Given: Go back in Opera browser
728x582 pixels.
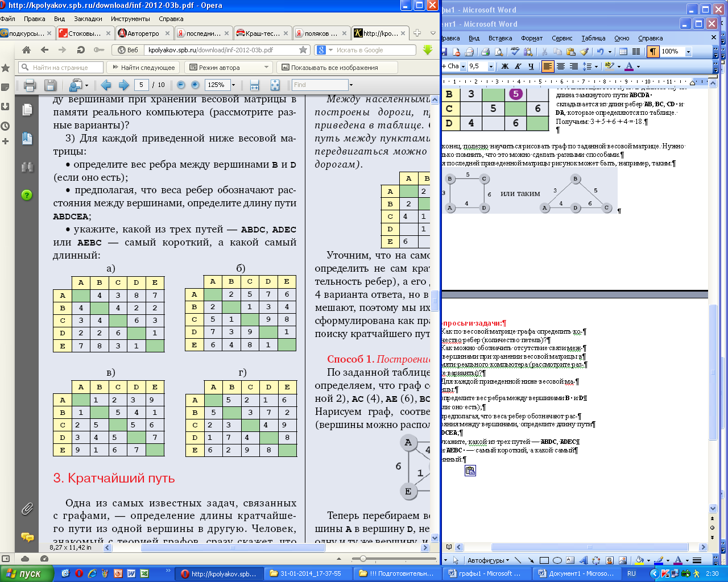Looking at the screenshot, I should tap(44, 50).
